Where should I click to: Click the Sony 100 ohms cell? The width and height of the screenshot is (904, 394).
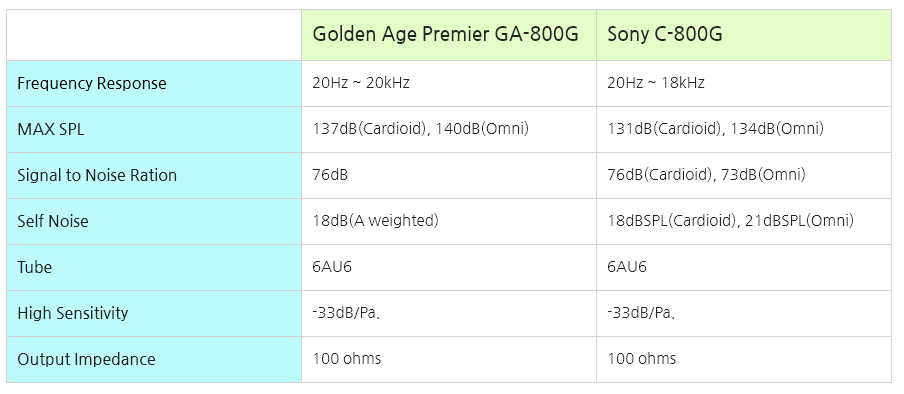(x=744, y=359)
